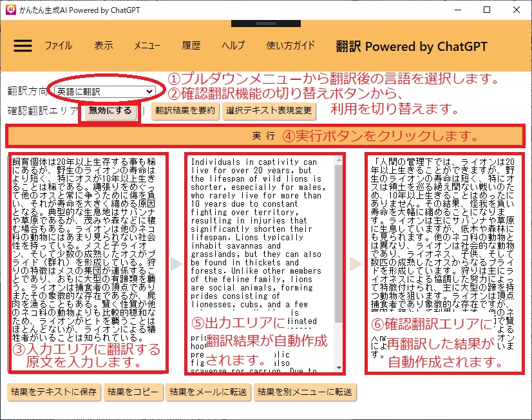Viewport: 532px width, 420px height.
Task: Maximize the application window
Action: click(487, 10)
